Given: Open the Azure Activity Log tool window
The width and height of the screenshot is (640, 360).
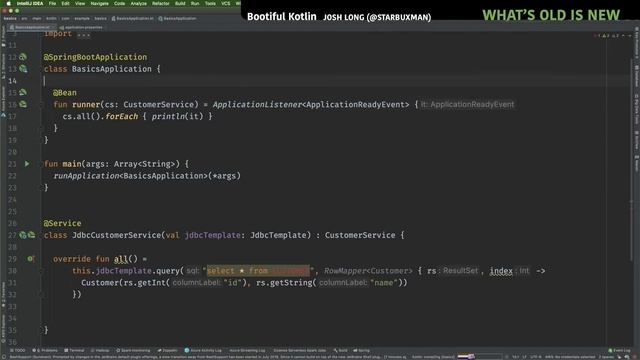Looking at the screenshot, I should pos(203,350).
